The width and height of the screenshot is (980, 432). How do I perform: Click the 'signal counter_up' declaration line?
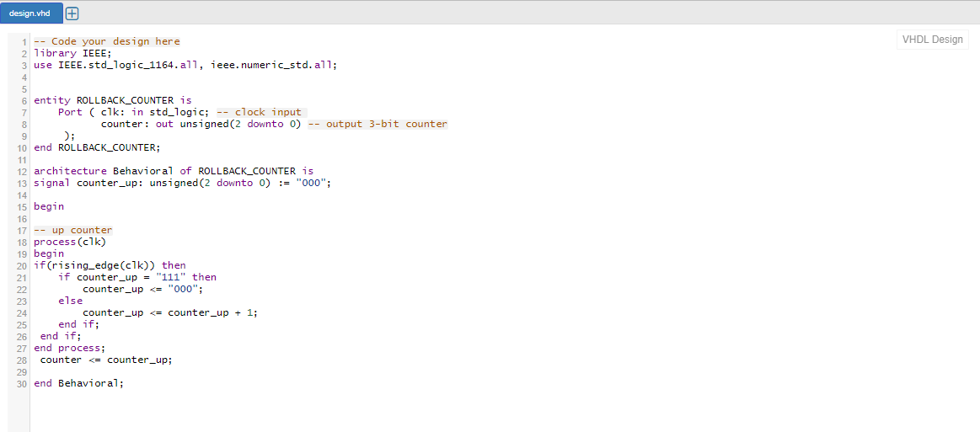(x=182, y=183)
